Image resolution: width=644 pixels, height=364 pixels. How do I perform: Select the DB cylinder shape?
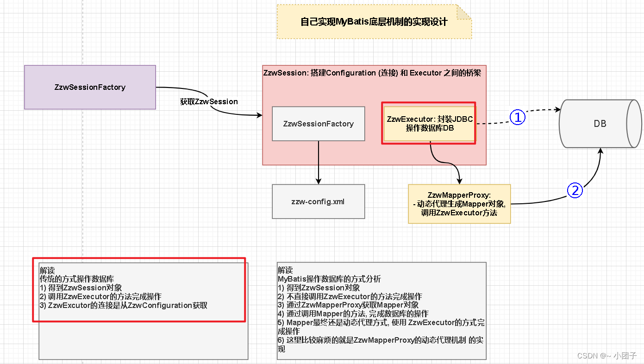coord(600,124)
